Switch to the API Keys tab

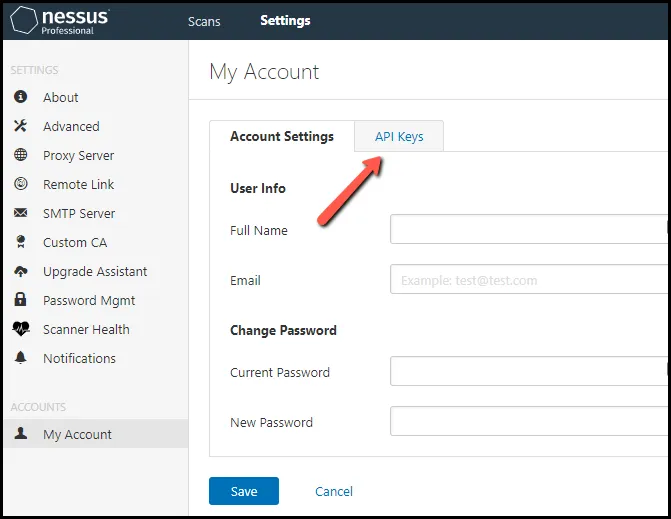[x=399, y=136]
